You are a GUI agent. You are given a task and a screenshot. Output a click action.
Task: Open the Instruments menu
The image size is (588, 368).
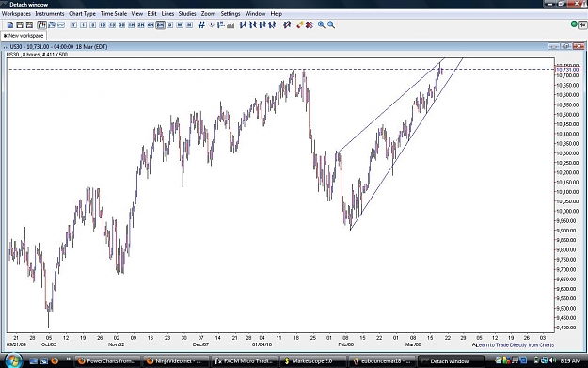(x=50, y=13)
